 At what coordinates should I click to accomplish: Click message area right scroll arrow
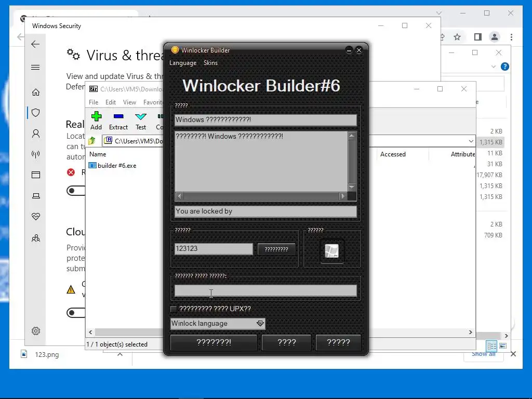343,196
